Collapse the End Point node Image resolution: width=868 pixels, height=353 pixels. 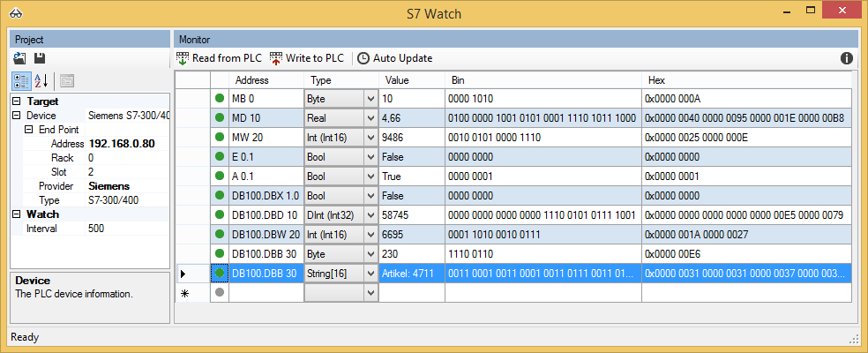[28, 129]
